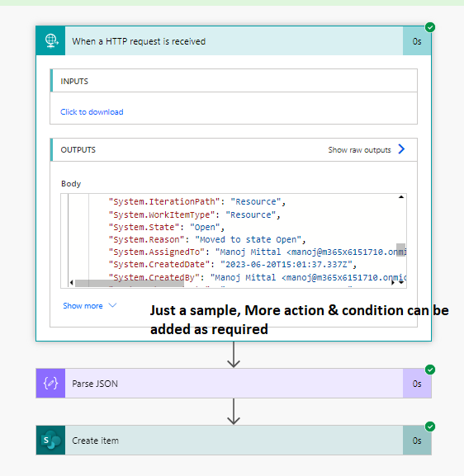The width and height of the screenshot is (464, 476).
Task: Select the INPUTS section header
Action: coord(234,81)
